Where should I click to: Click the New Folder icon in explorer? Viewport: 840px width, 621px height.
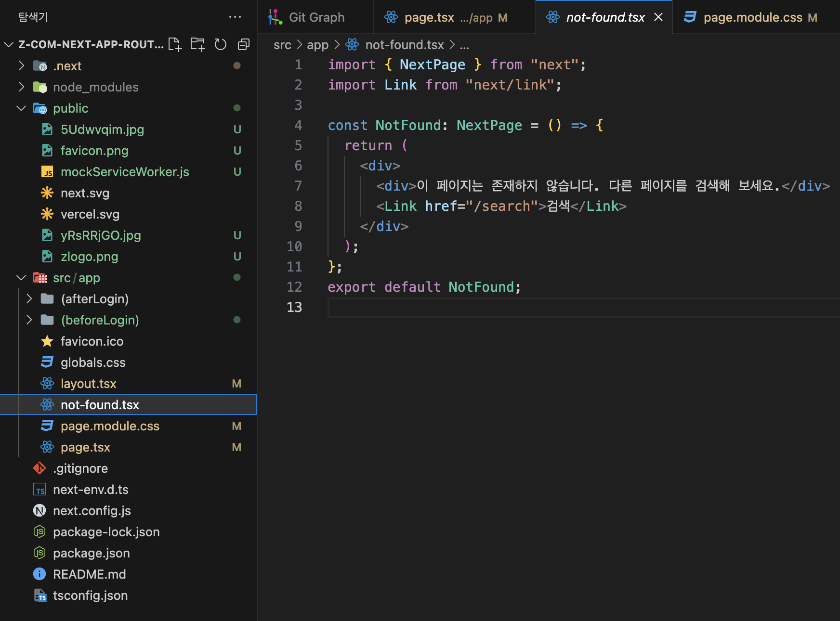197,44
